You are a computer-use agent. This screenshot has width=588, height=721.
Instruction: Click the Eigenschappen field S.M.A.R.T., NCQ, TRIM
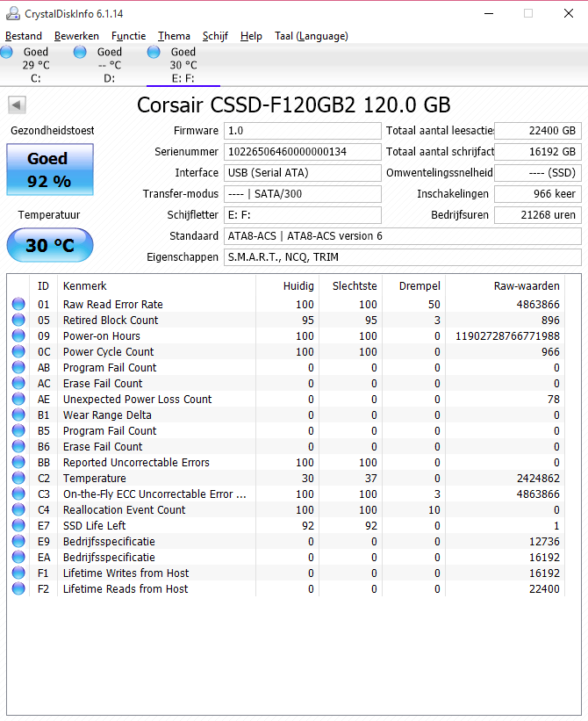403,257
